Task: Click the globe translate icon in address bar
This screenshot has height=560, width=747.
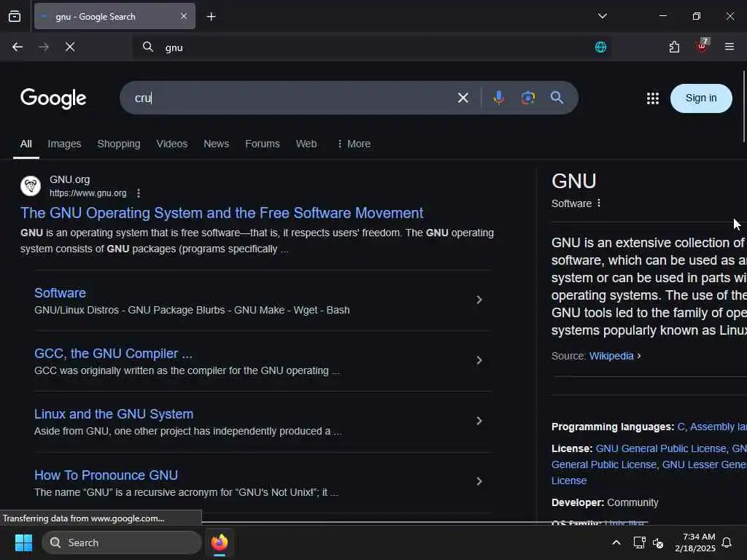Action: point(600,47)
